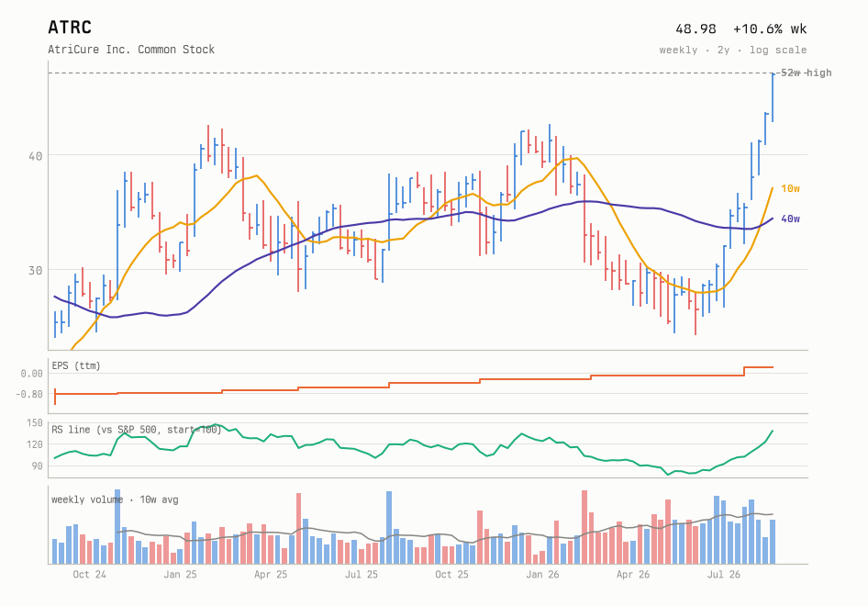Click the end of the green RS line
This screenshot has width=868, height=606.
click(773, 431)
